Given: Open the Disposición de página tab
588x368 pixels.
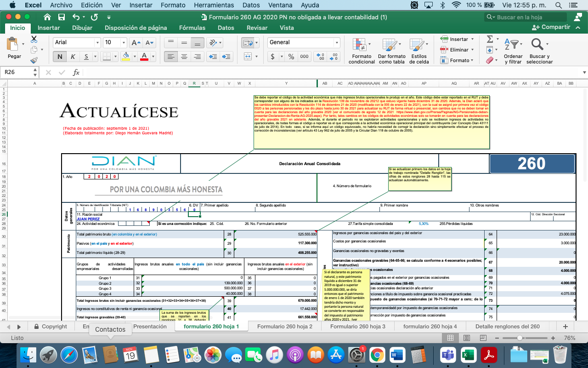Looking at the screenshot, I should point(136,28).
